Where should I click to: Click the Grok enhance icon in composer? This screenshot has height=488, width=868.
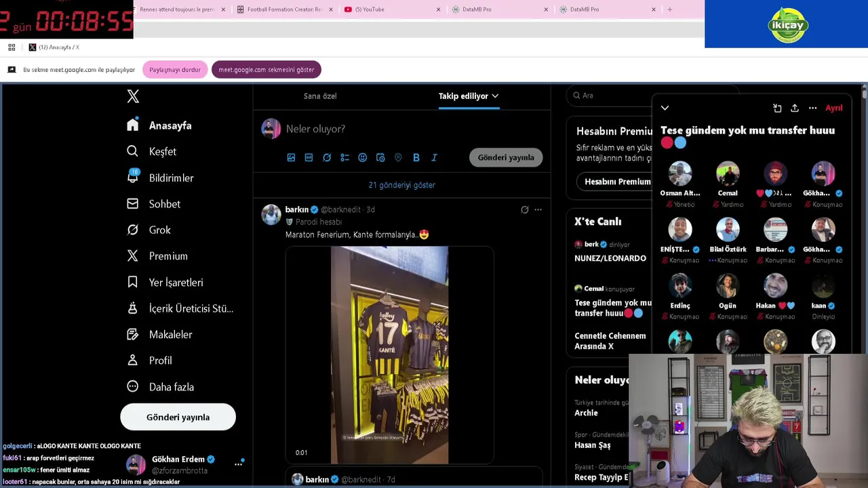[327, 157]
